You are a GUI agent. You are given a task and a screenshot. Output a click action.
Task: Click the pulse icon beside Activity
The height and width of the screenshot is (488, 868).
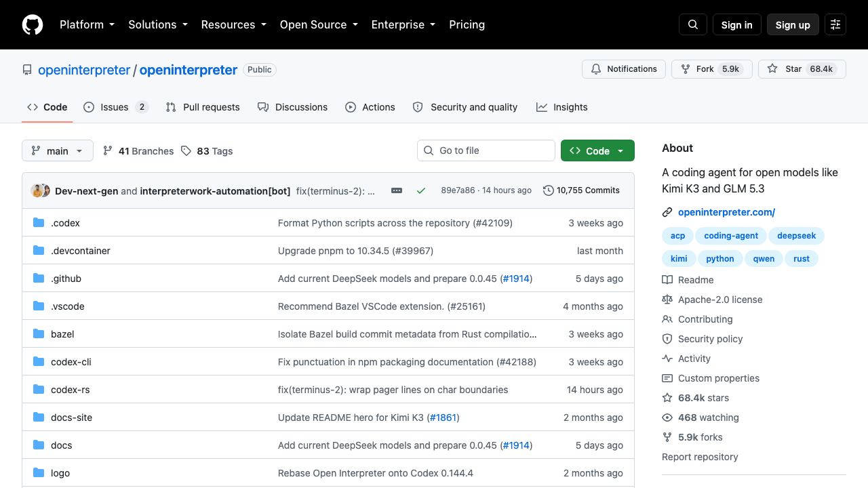(x=667, y=359)
